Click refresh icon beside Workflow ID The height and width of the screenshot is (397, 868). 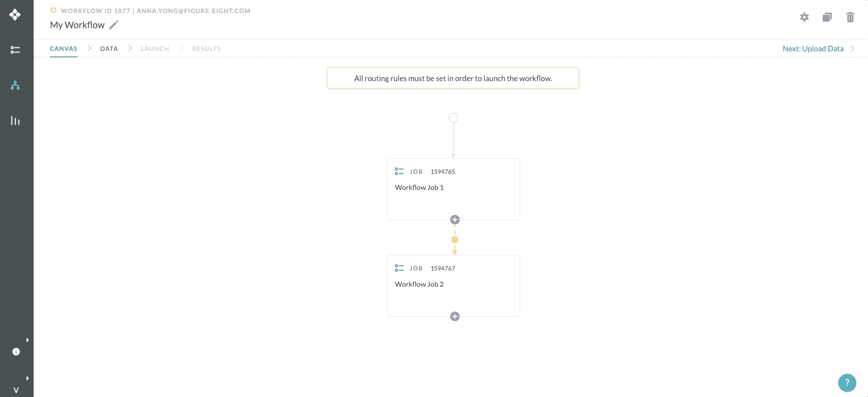pyautogui.click(x=53, y=10)
